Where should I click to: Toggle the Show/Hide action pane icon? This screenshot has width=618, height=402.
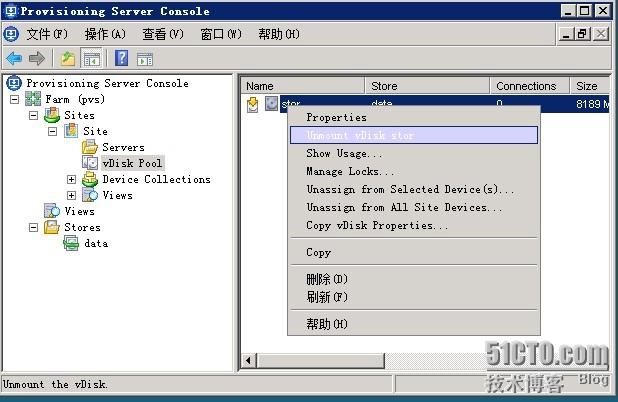(145, 59)
